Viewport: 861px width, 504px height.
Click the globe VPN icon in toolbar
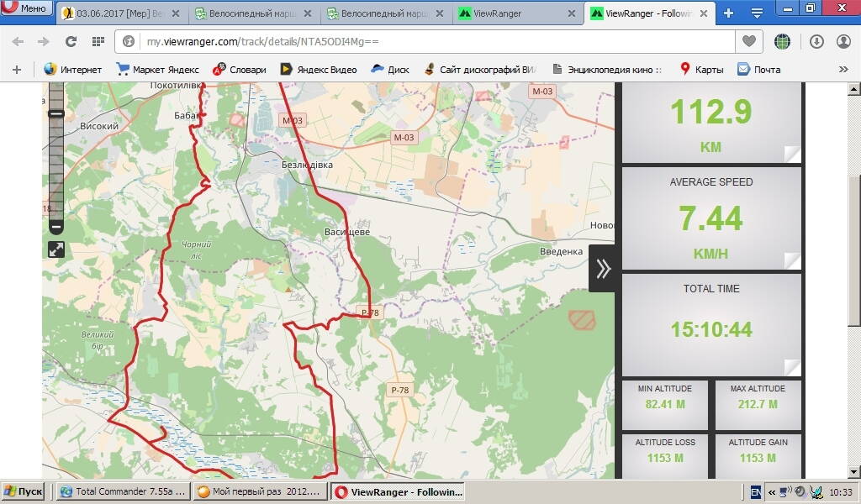pyautogui.click(x=783, y=41)
